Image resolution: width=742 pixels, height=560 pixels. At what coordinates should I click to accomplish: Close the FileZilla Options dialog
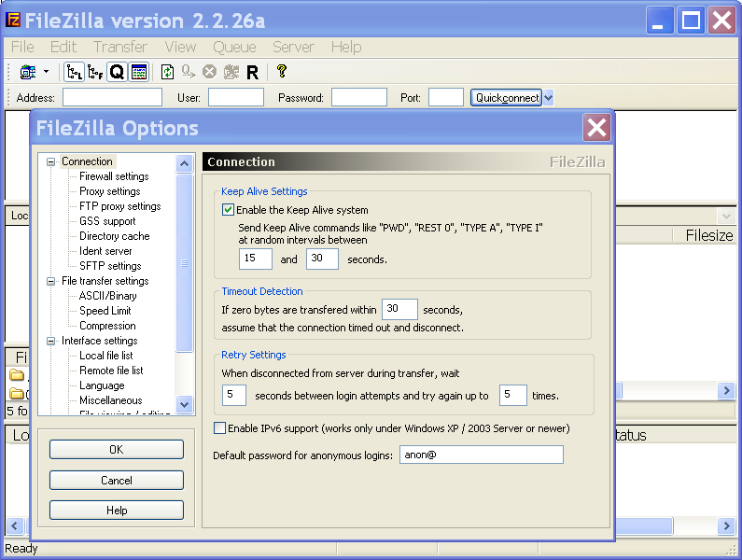pos(596,128)
